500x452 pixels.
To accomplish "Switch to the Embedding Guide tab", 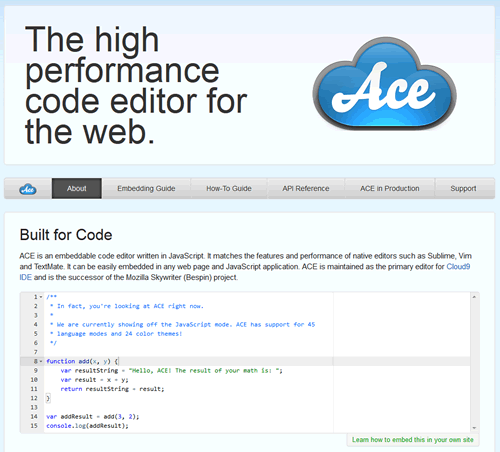I will pyautogui.click(x=146, y=188).
